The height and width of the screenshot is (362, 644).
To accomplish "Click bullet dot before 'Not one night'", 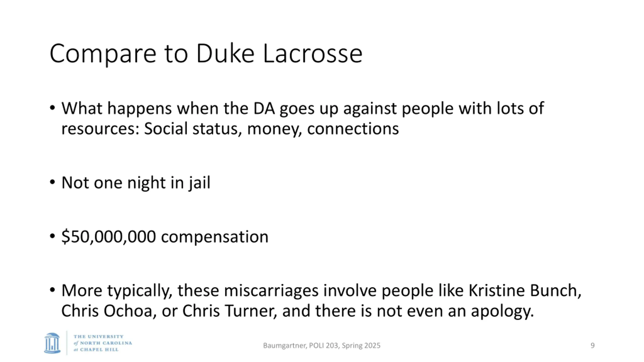I will pyautogui.click(x=52, y=182).
